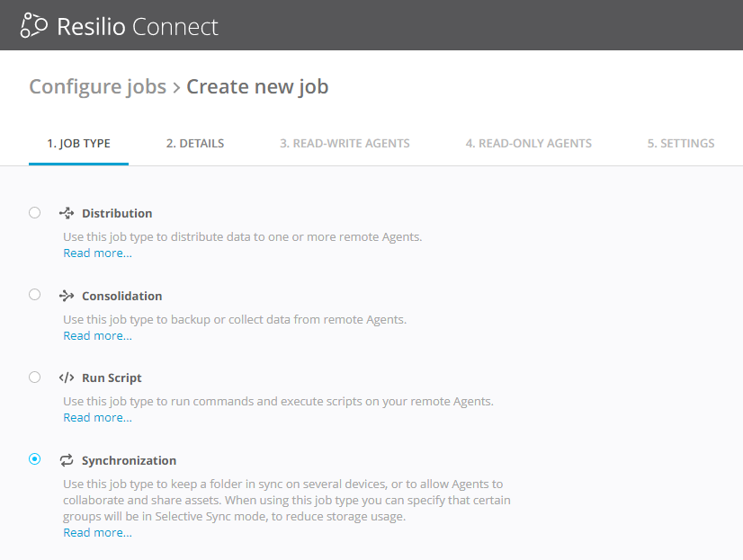This screenshot has width=743, height=560.
Task: Click the Create new job heading
Action: [257, 86]
